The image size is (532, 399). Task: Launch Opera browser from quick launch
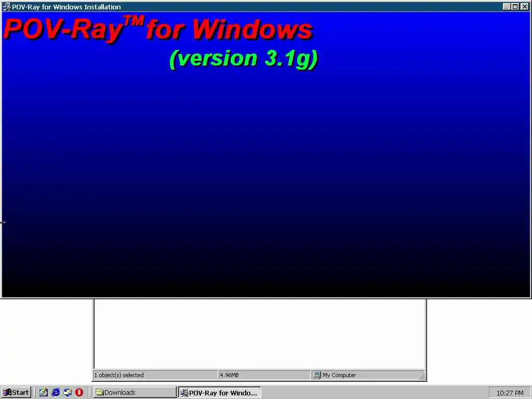pos(79,393)
